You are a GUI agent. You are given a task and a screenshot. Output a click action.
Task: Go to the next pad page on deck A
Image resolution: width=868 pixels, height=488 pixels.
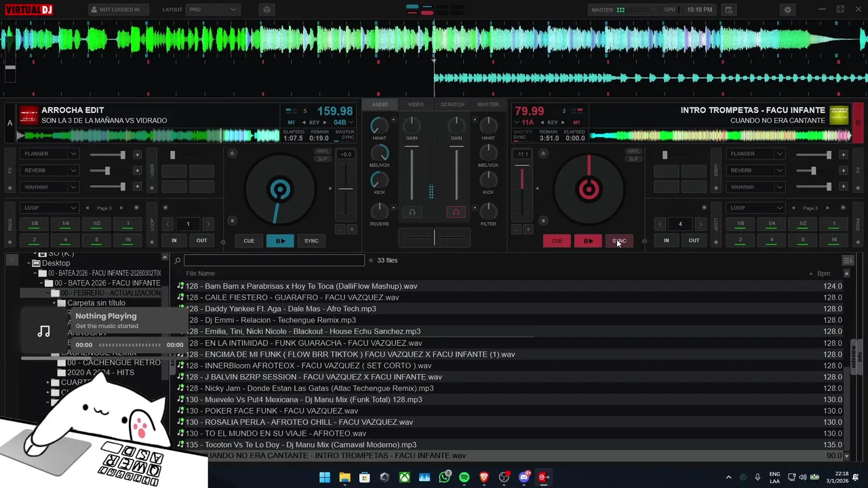click(x=121, y=208)
